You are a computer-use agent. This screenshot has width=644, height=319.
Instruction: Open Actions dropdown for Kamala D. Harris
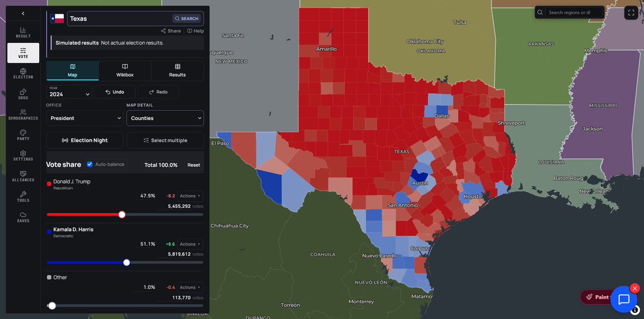pyautogui.click(x=190, y=244)
